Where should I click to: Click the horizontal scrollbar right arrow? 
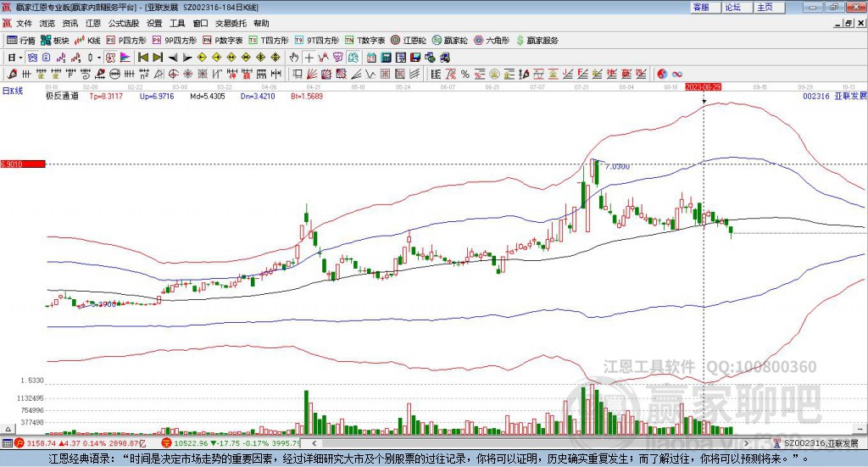(746, 443)
